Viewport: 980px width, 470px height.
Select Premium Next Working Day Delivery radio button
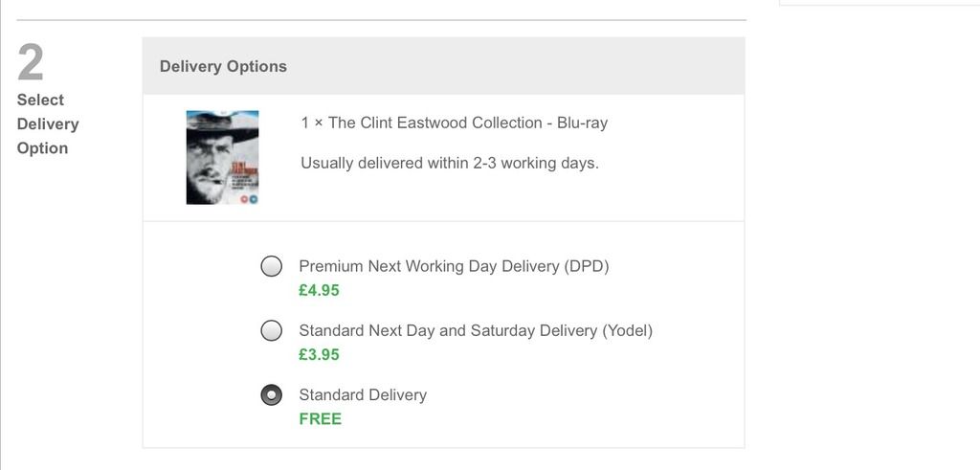[272, 266]
